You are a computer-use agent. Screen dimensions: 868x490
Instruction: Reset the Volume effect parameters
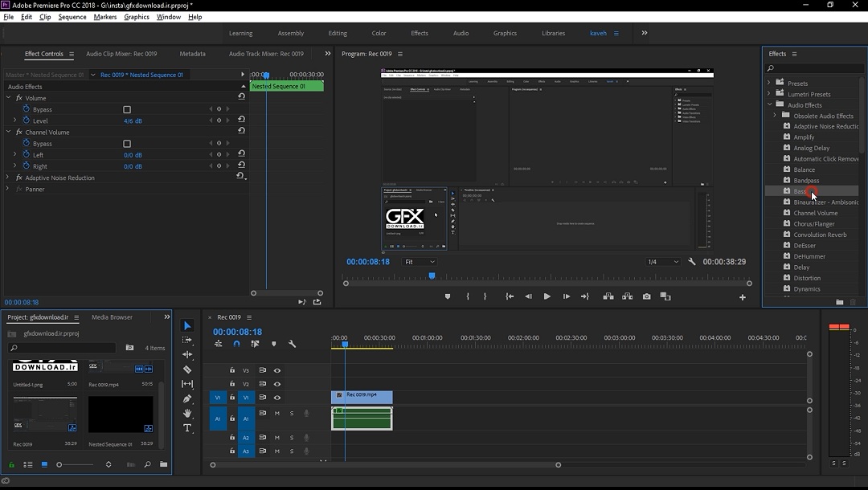[241, 97]
